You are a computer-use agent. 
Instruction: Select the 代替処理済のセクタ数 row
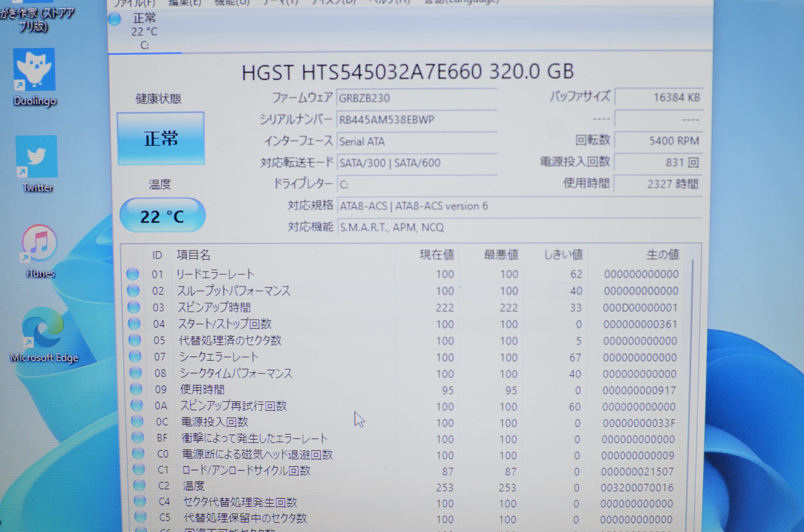pyautogui.click(x=230, y=340)
